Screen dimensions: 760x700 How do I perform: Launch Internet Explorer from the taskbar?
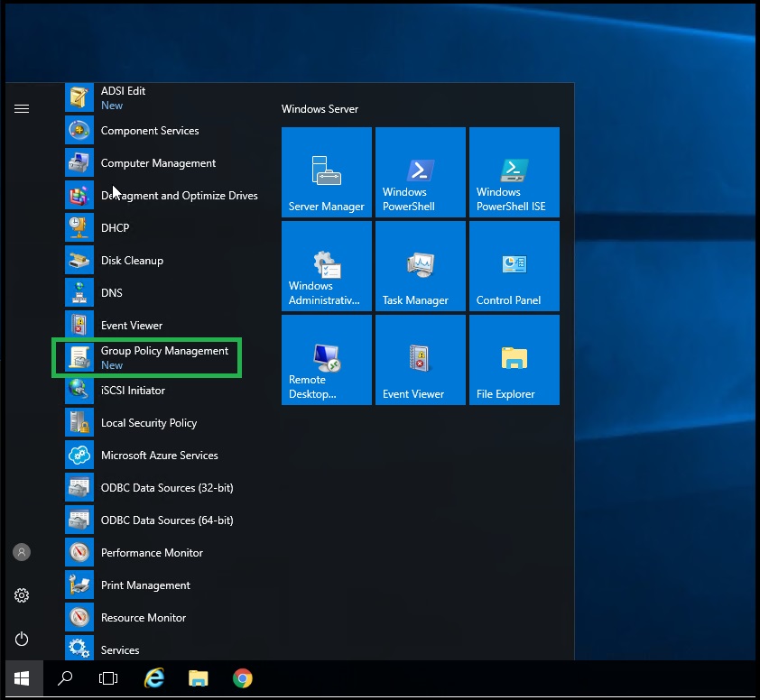154,678
